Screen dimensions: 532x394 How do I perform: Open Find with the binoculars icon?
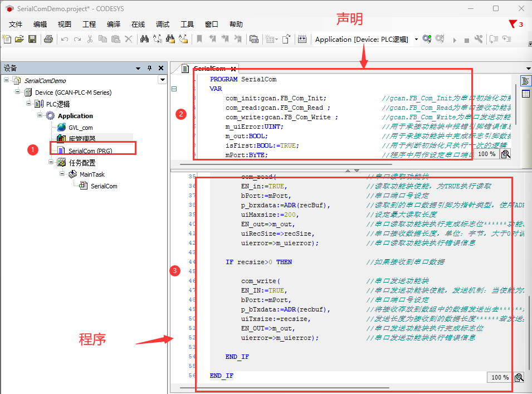pos(144,39)
